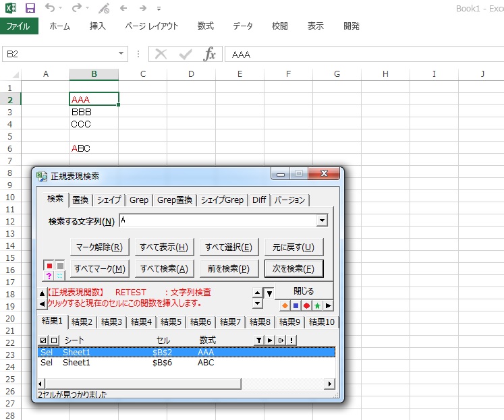
Task: Click the red square mark color icon
Action: click(49, 266)
